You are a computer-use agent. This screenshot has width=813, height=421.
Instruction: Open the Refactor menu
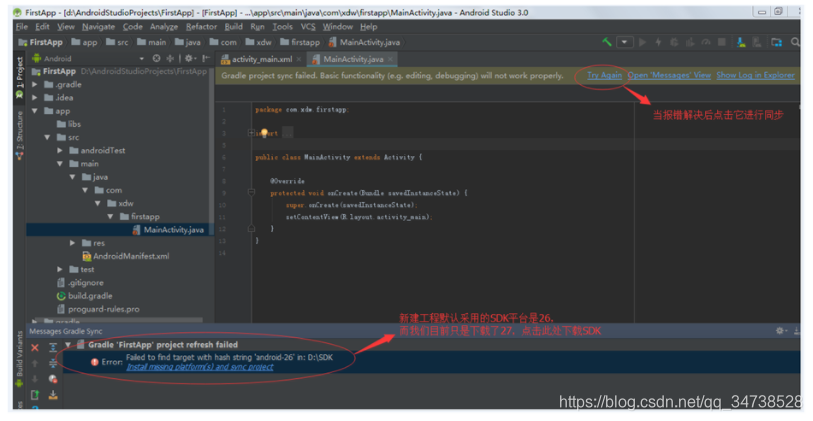click(x=201, y=26)
